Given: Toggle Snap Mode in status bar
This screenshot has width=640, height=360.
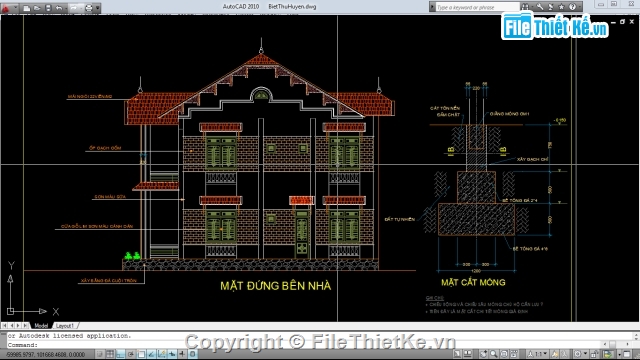Looking at the screenshot, I should [99, 354].
